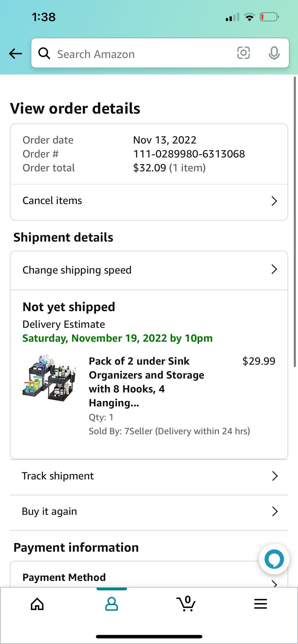The width and height of the screenshot is (298, 644).
Task: Tap the microphone voice search icon
Action: pyautogui.click(x=274, y=53)
